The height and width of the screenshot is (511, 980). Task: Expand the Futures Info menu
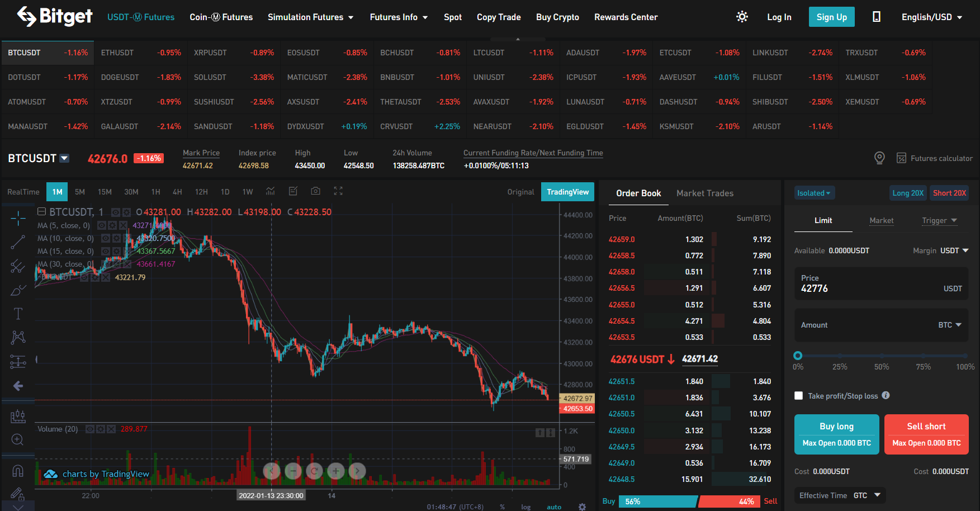click(x=399, y=17)
